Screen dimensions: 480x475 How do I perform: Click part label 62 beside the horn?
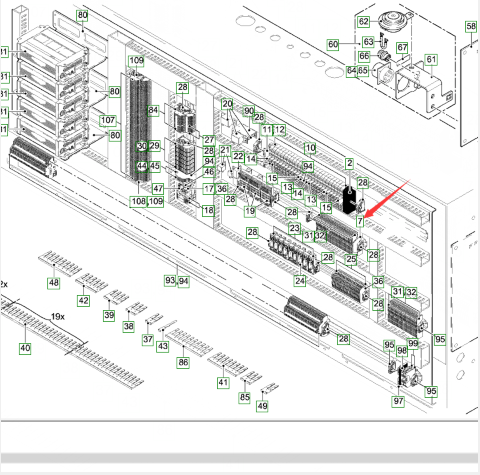coord(363,22)
